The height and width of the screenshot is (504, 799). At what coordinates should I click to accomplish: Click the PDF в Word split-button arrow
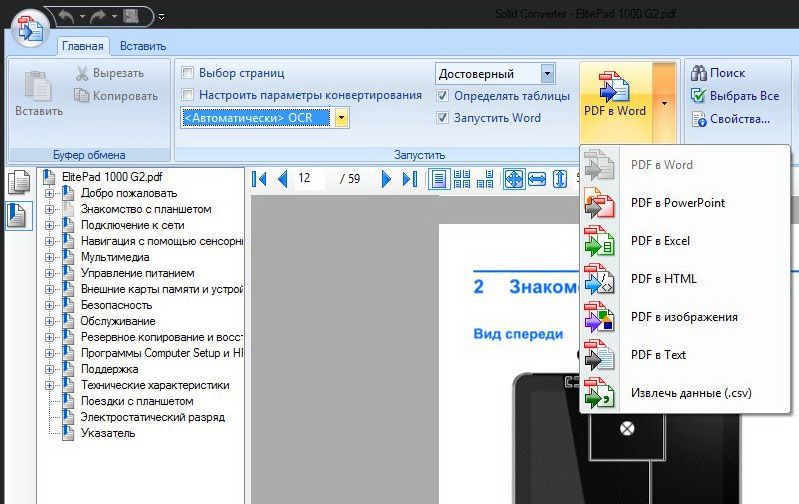point(664,103)
